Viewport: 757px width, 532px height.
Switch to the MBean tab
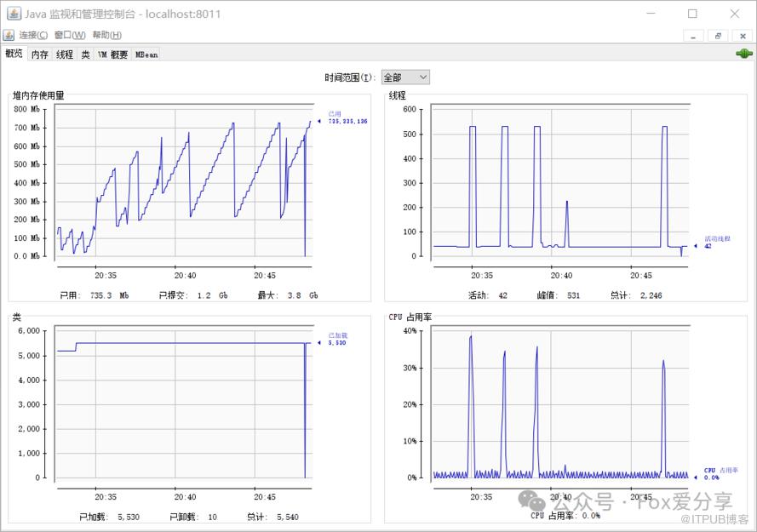[x=146, y=54]
